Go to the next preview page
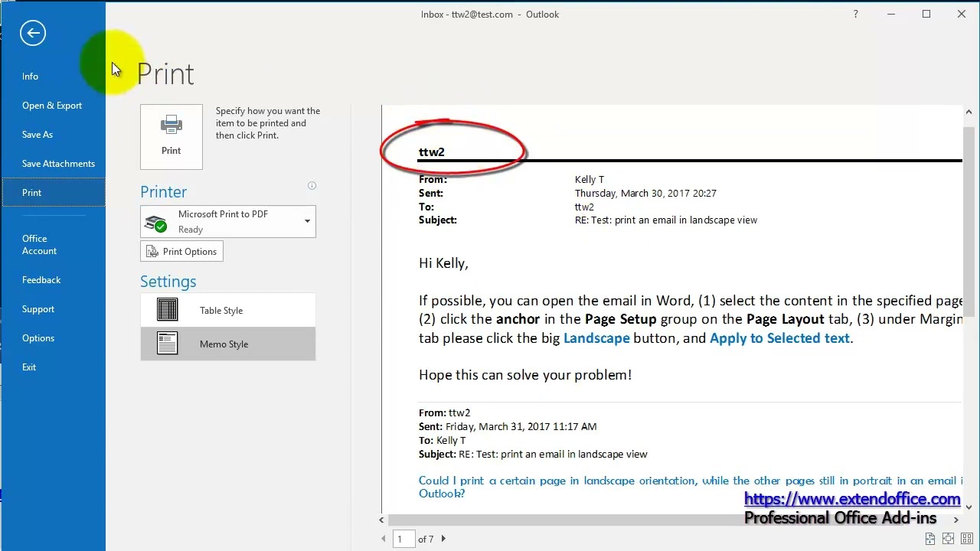 point(443,539)
